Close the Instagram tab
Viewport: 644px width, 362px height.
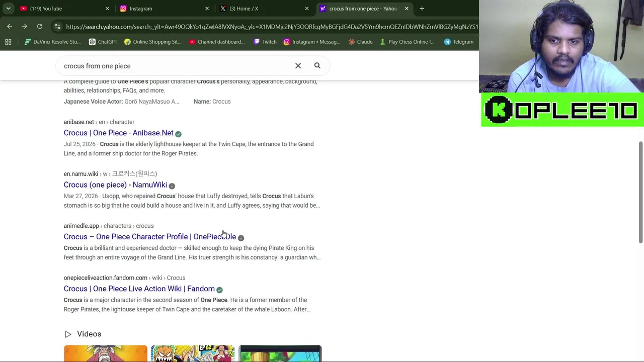point(207,9)
